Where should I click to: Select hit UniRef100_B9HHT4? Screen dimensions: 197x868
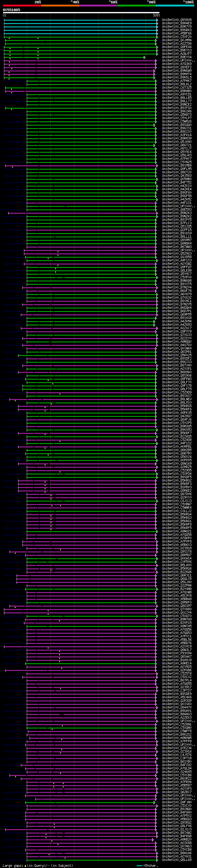click(177, 74)
